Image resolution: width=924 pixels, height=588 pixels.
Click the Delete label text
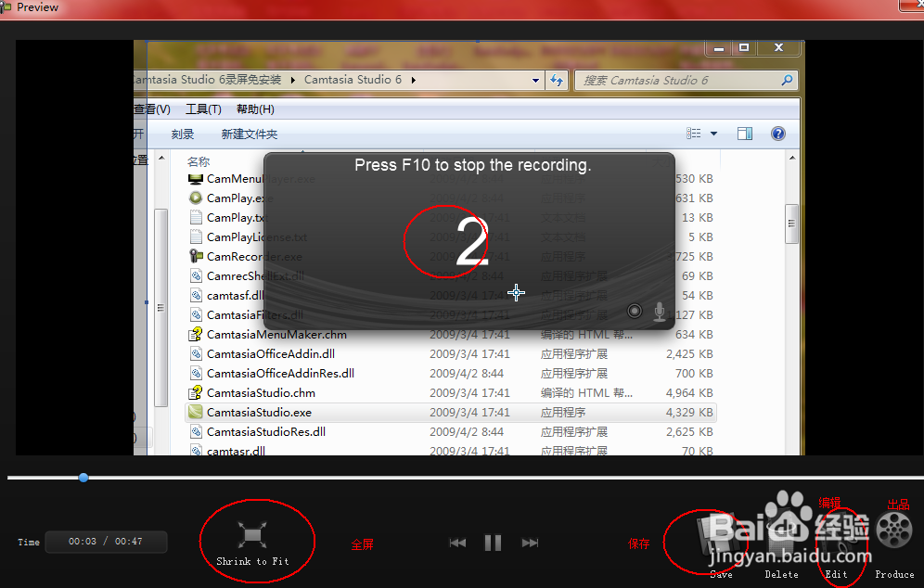(x=781, y=574)
